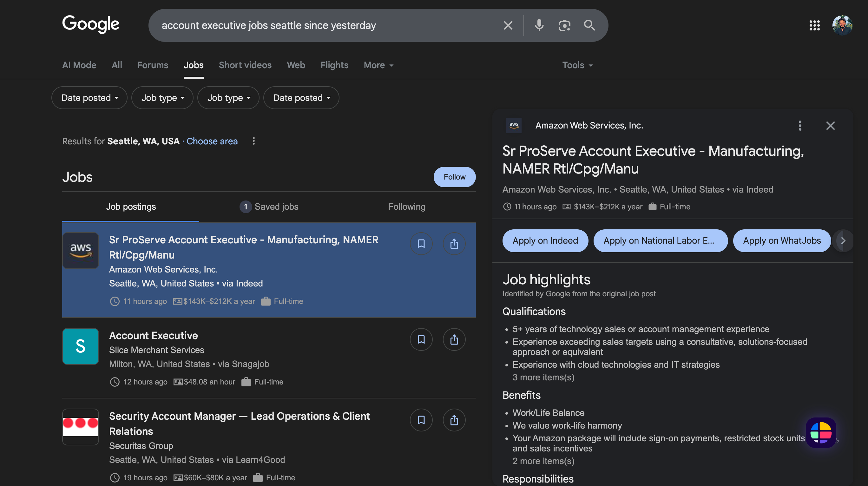Open the Google apps grid icon
868x486 pixels.
click(814, 25)
